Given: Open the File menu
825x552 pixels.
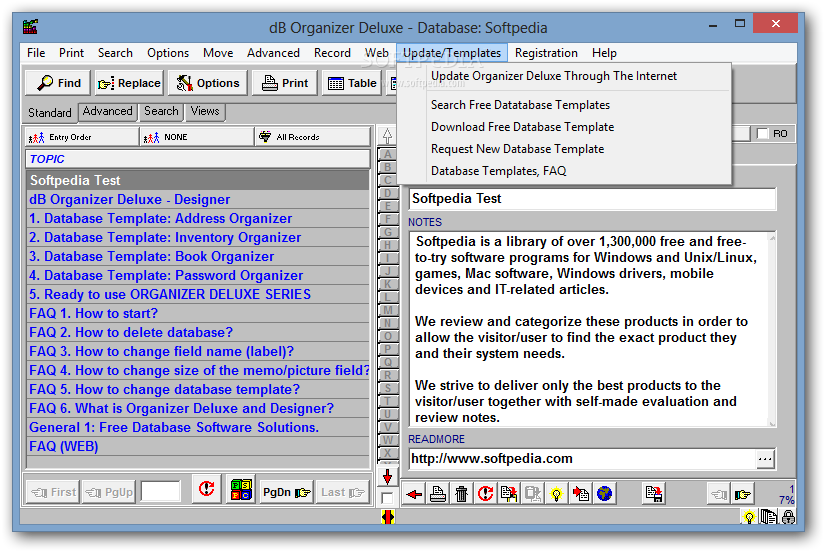Looking at the screenshot, I should (36, 53).
